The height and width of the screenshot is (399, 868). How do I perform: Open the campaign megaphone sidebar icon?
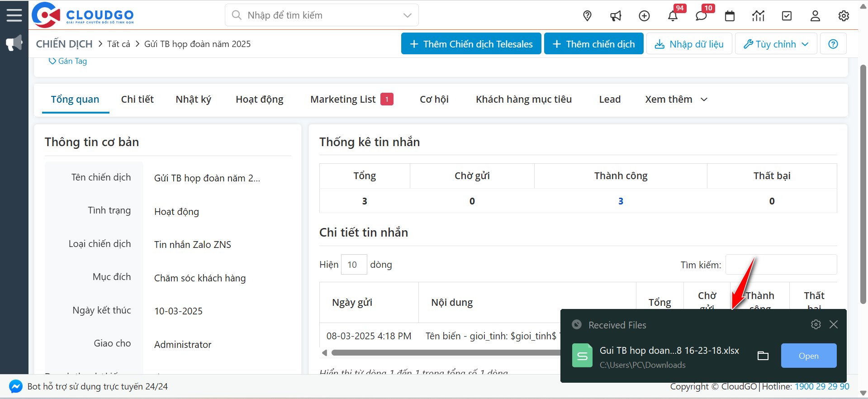coord(14,43)
